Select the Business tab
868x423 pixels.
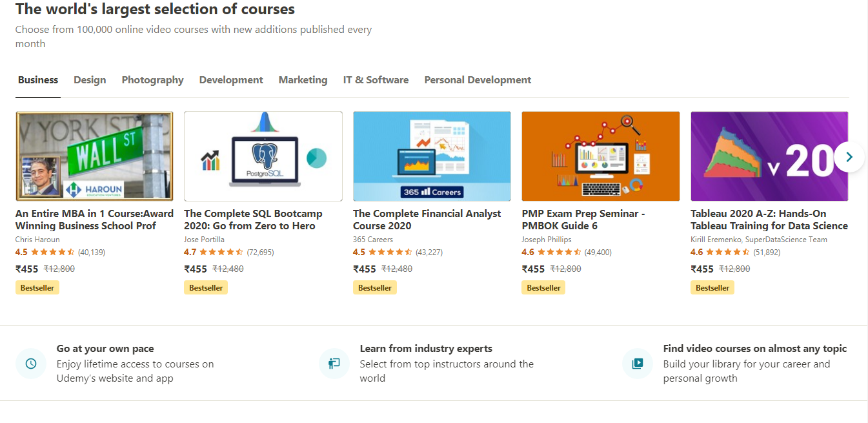tap(38, 80)
